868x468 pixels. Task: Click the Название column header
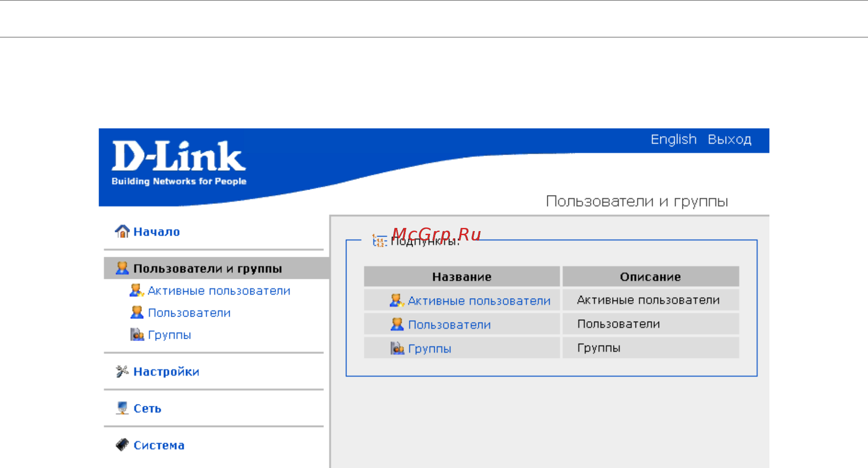coord(462,277)
